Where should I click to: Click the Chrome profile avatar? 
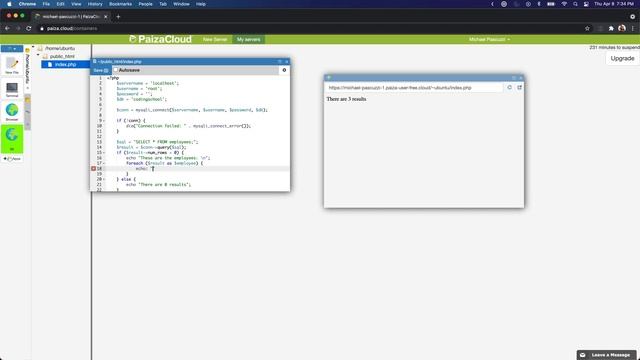coord(622,28)
